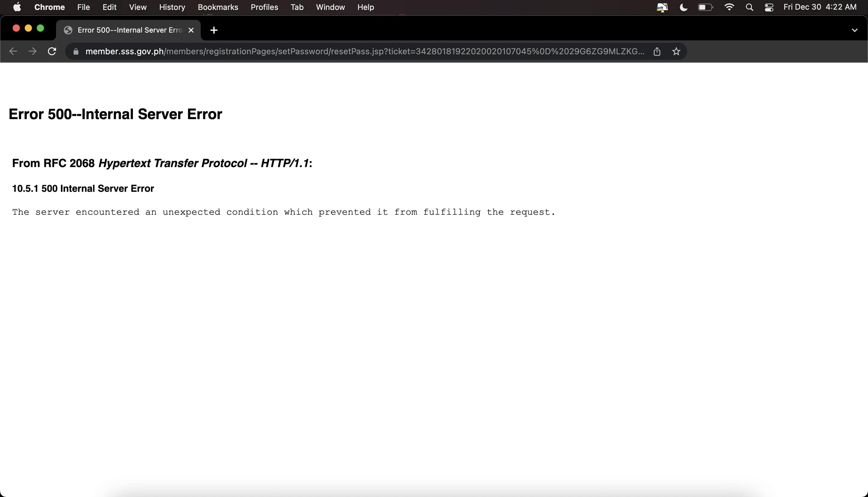Click the macOS Wi-Fi status icon
The image size is (868, 497).
[x=728, y=7]
